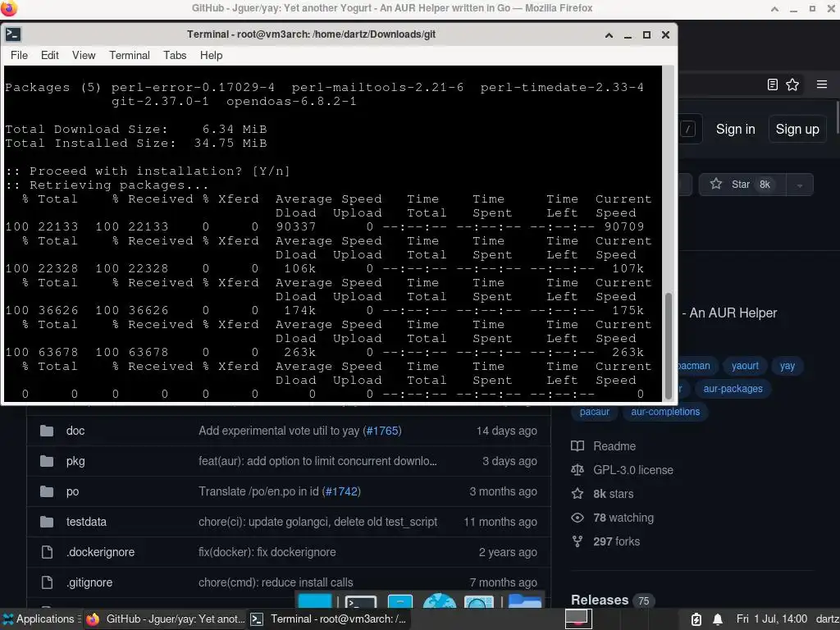Click the Readme link in the sidebar
The height and width of the screenshot is (630, 840).
tap(614, 446)
